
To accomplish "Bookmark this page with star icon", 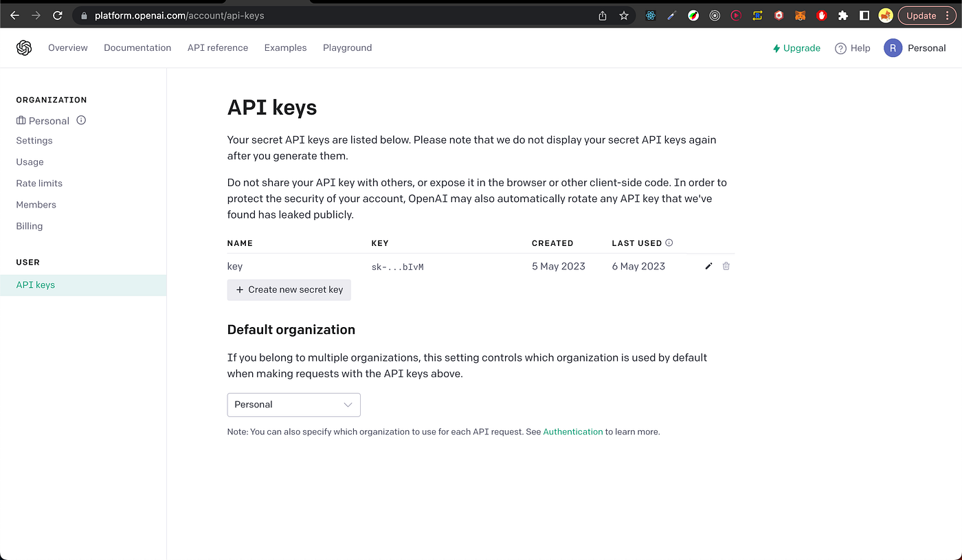I will [x=624, y=15].
